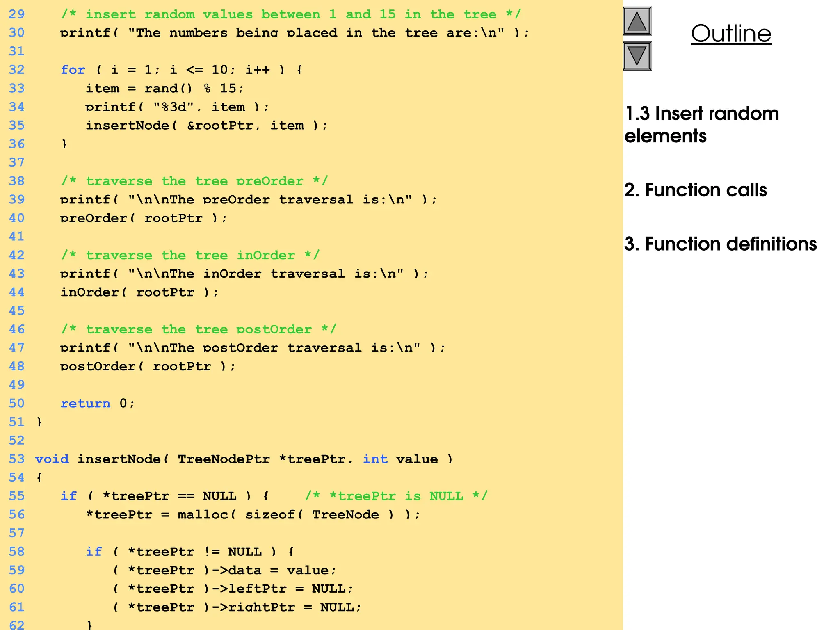The height and width of the screenshot is (630, 840).
Task: Click 'item = rand() % 15;' on line 33
Action: coord(165,88)
